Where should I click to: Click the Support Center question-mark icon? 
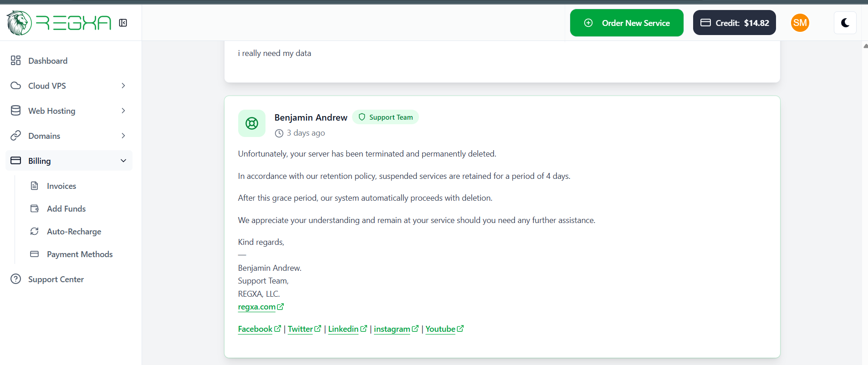[16, 279]
